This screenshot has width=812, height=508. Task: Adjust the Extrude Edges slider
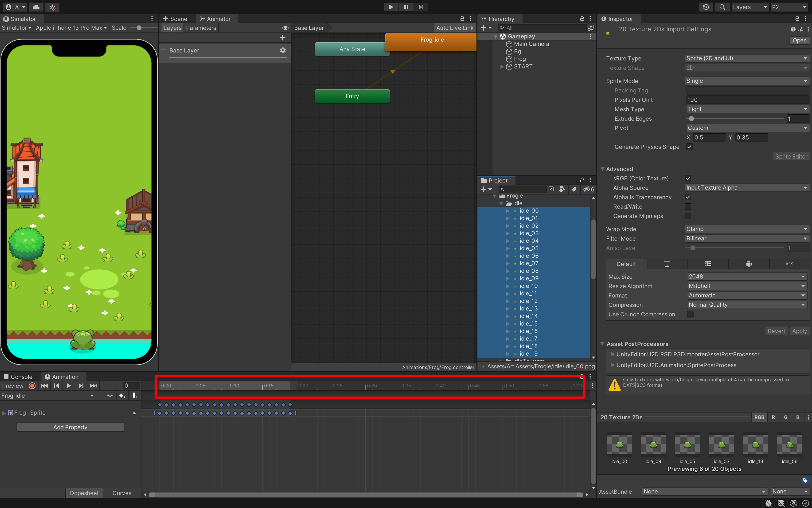click(x=735, y=119)
